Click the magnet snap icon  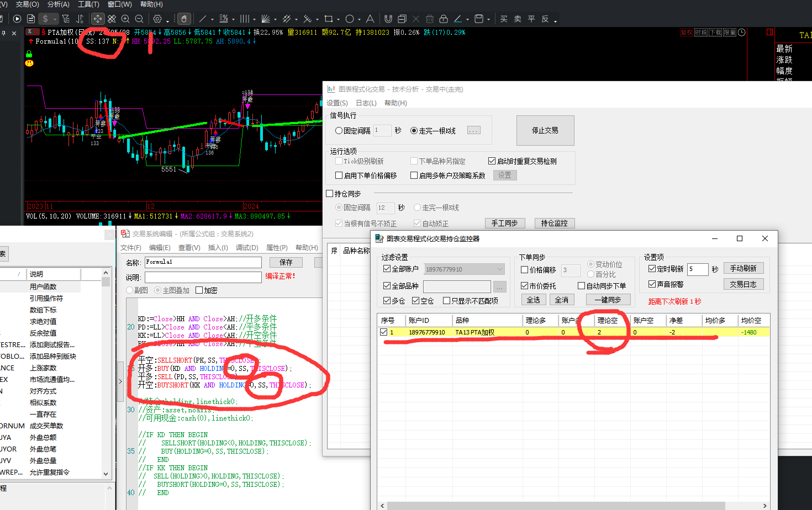coord(388,19)
